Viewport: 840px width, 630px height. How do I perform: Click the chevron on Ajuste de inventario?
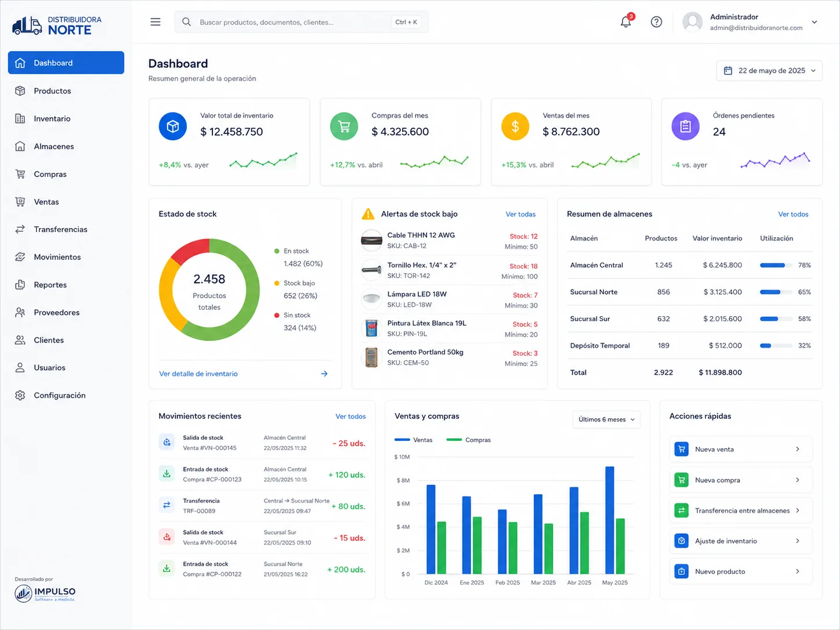798,541
